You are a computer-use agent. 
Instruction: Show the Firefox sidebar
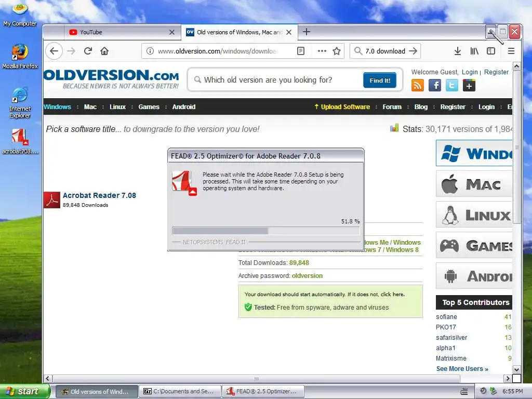491,51
